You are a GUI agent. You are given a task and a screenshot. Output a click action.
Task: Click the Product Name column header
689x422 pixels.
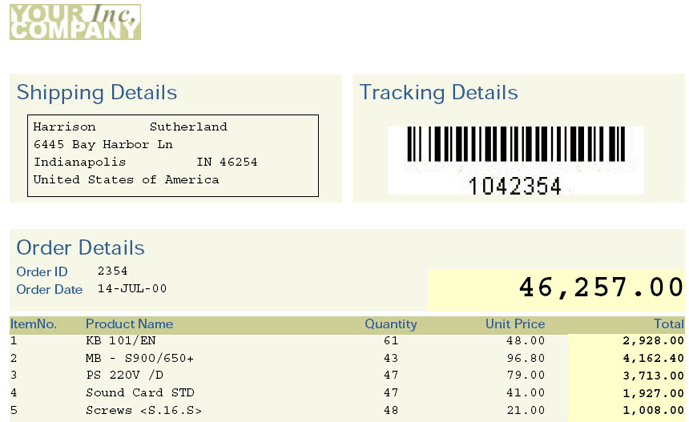(x=129, y=324)
